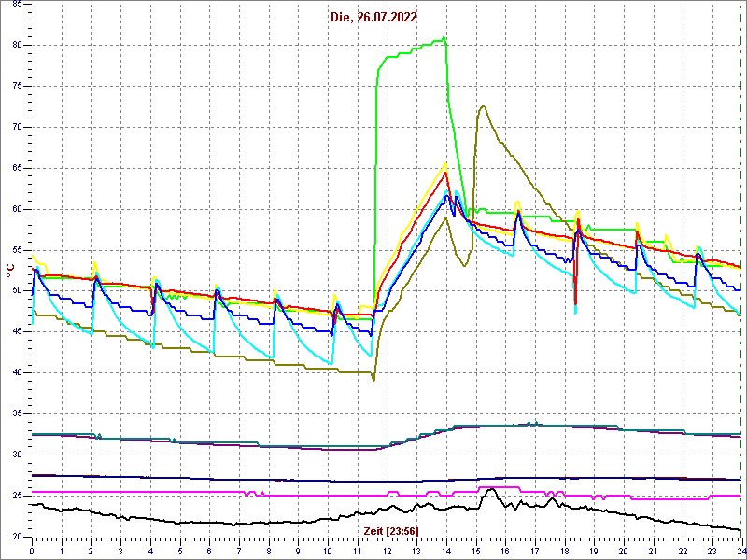
Task: Click the hour 6 label on the time axis
Action: click(x=209, y=552)
